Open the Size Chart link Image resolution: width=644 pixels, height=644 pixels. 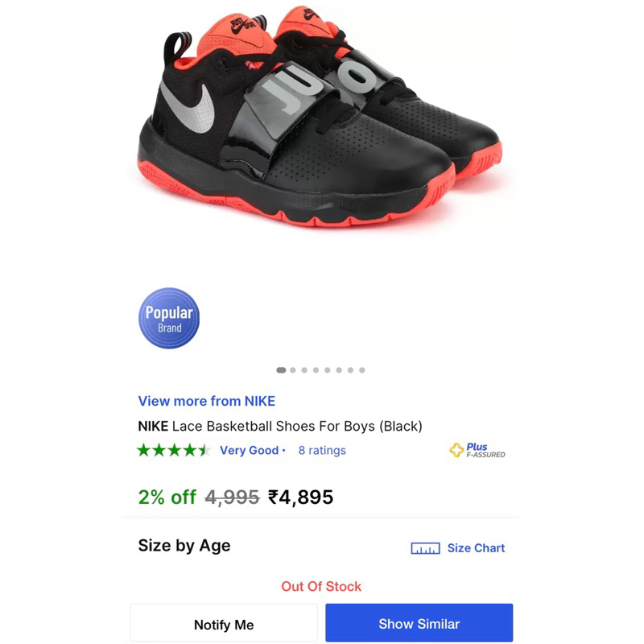[x=476, y=548]
